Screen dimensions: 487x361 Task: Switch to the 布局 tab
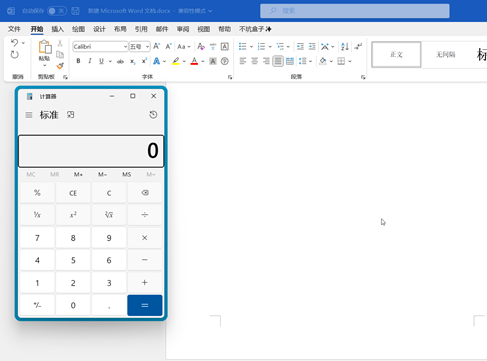tap(120, 29)
